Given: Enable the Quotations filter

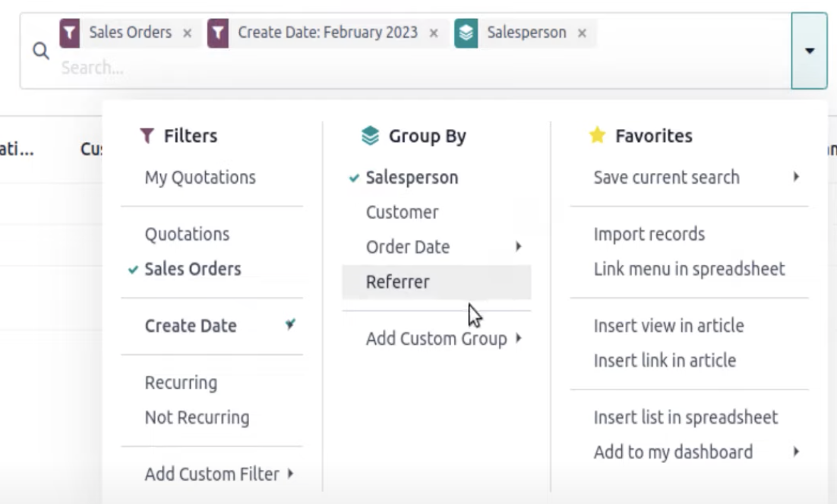Looking at the screenshot, I should [187, 234].
